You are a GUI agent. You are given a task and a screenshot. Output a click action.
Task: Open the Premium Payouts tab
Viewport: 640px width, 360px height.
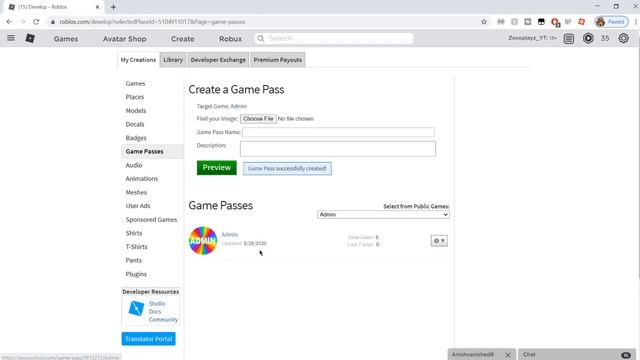click(x=278, y=60)
